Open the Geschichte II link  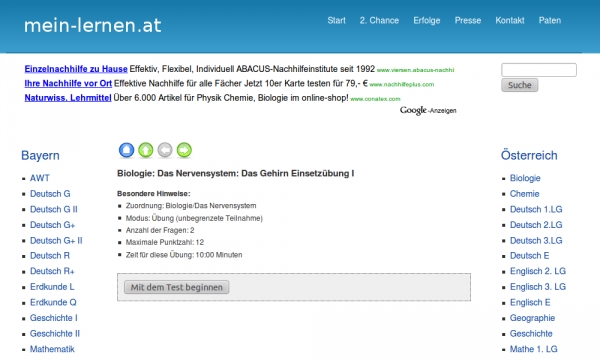coord(55,334)
